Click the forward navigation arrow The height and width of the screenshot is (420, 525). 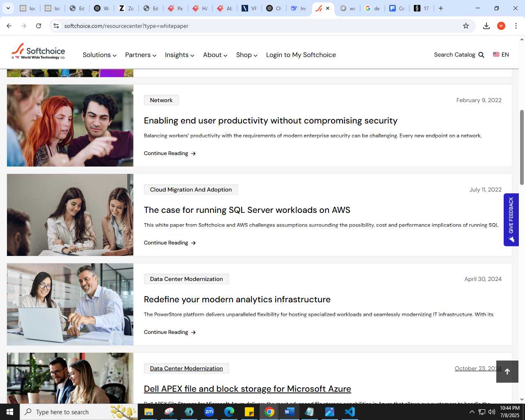pos(24,26)
